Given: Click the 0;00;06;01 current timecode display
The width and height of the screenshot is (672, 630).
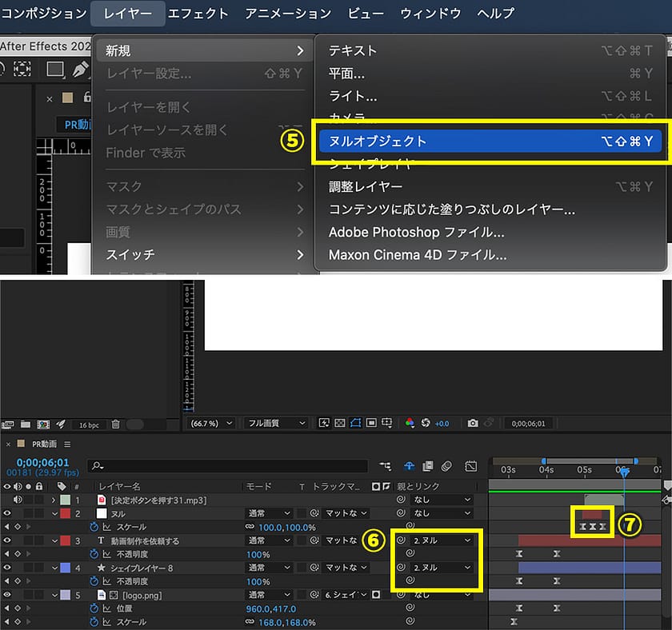Looking at the screenshot, I should tap(42, 462).
